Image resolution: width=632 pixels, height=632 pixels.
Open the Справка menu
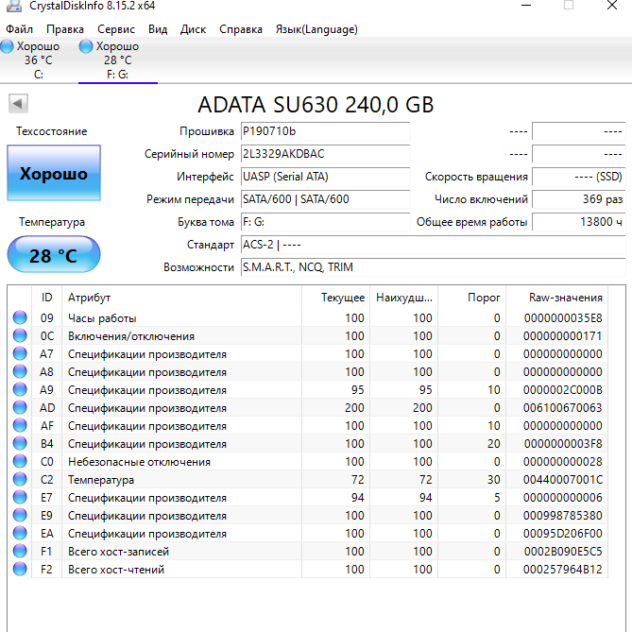tap(241, 29)
